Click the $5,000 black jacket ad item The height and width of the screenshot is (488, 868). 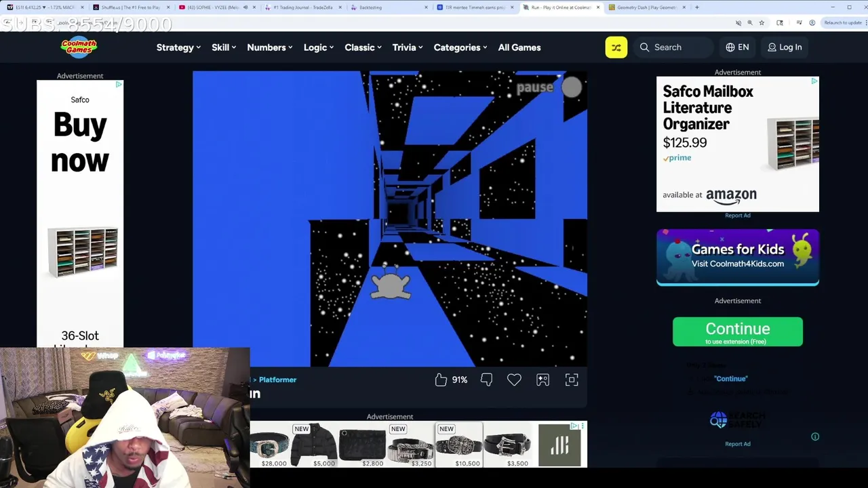point(315,445)
